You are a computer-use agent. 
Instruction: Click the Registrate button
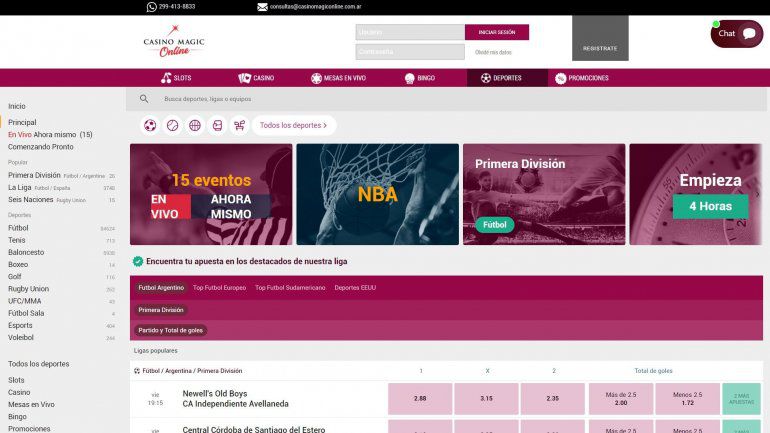tap(600, 47)
